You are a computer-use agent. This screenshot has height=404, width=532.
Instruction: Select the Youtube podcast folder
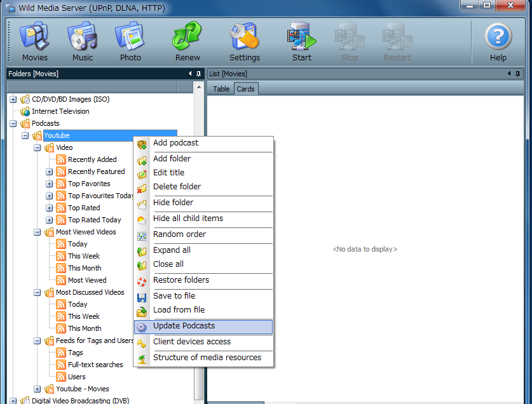110,135
